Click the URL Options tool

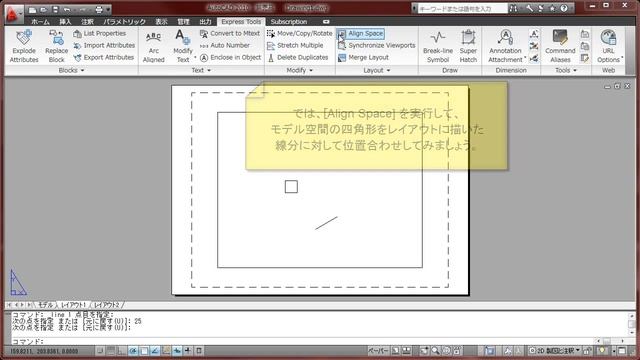(x=608, y=46)
